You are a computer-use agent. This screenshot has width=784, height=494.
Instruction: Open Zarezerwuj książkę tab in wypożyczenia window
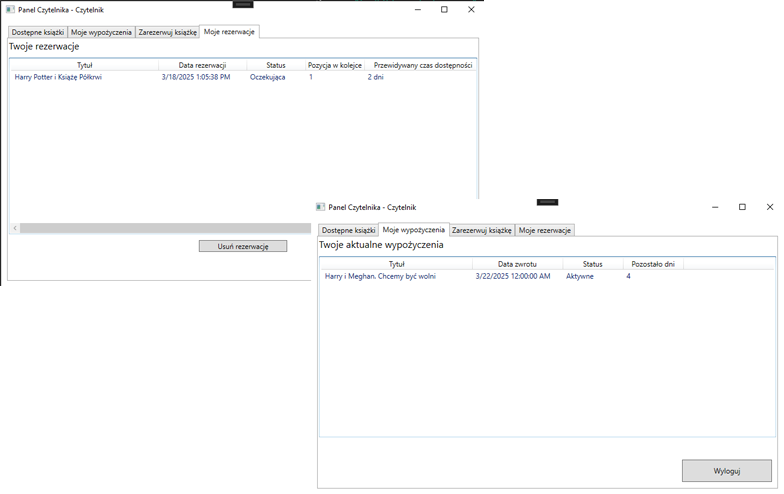pyautogui.click(x=482, y=230)
